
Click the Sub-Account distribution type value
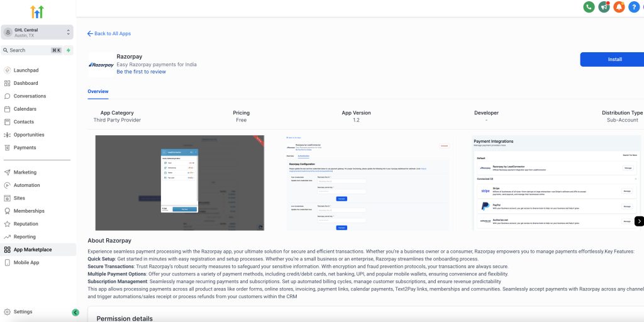pos(622,120)
